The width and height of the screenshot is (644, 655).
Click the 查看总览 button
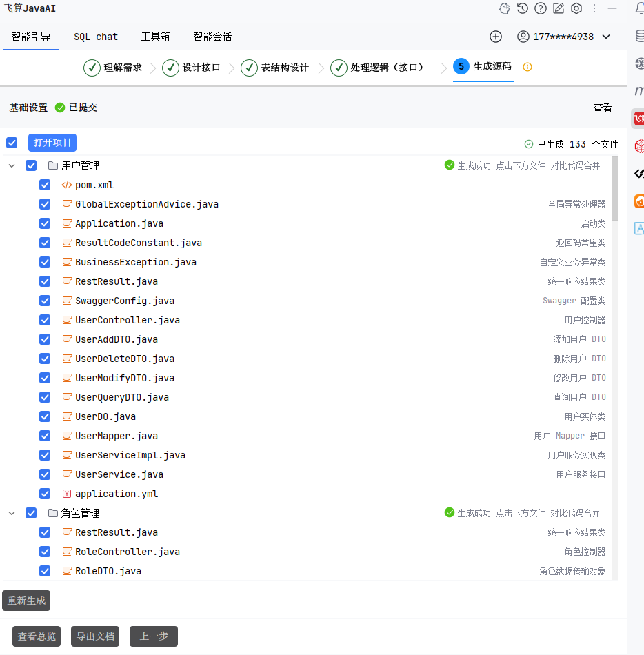(x=37, y=636)
